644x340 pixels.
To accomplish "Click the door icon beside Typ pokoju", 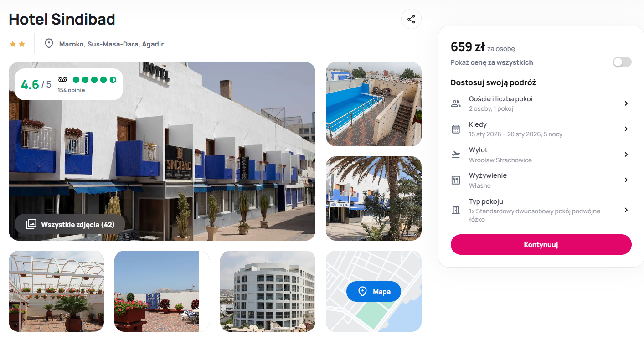I will click(x=456, y=210).
